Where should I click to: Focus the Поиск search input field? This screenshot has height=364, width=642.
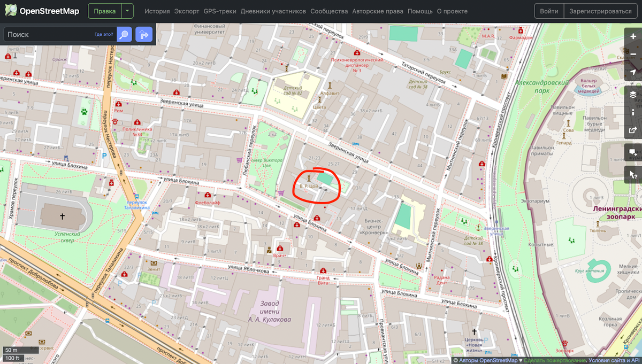pyautogui.click(x=60, y=35)
